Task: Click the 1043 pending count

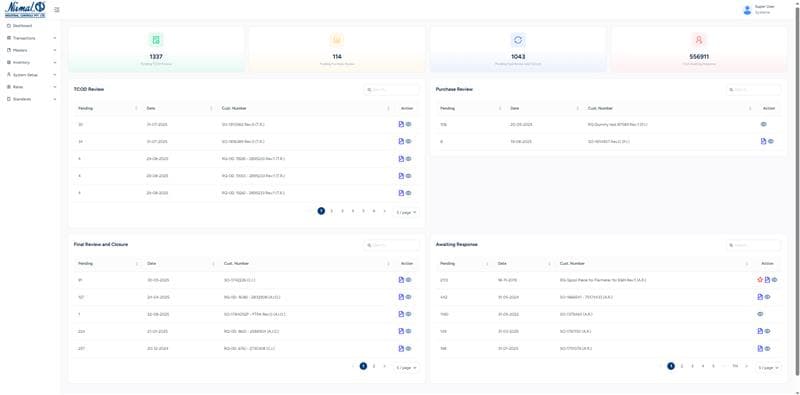Action: tap(518, 57)
